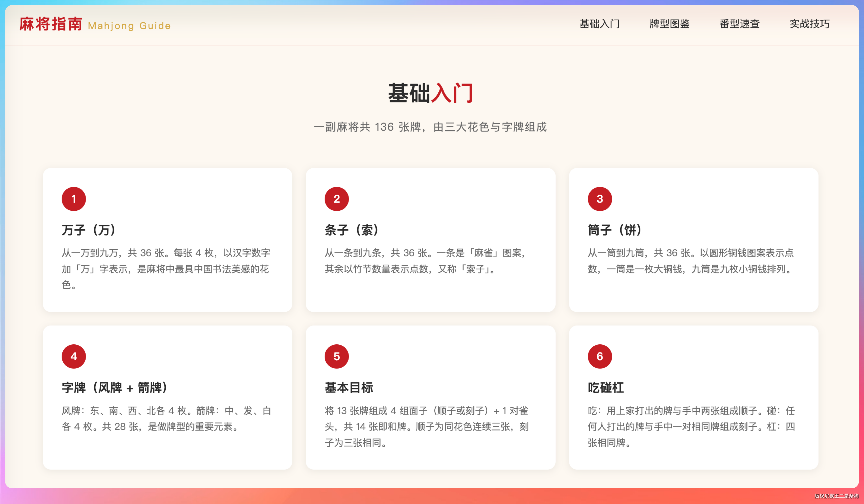Click the red number 6 badge
Viewport: 864px width, 504px height.
pyautogui.click(x=600, y=357)
